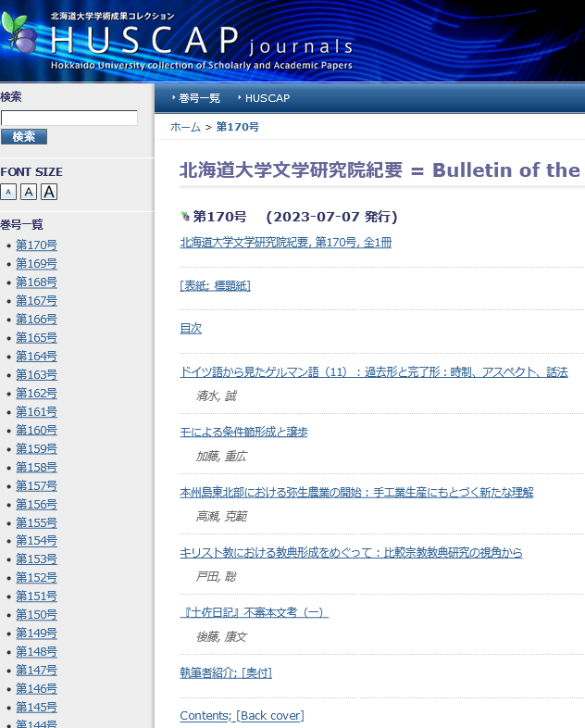585x728 pixels.
Task: Open the 巻号一覧 navigation menu item
Action: point(199,98)
